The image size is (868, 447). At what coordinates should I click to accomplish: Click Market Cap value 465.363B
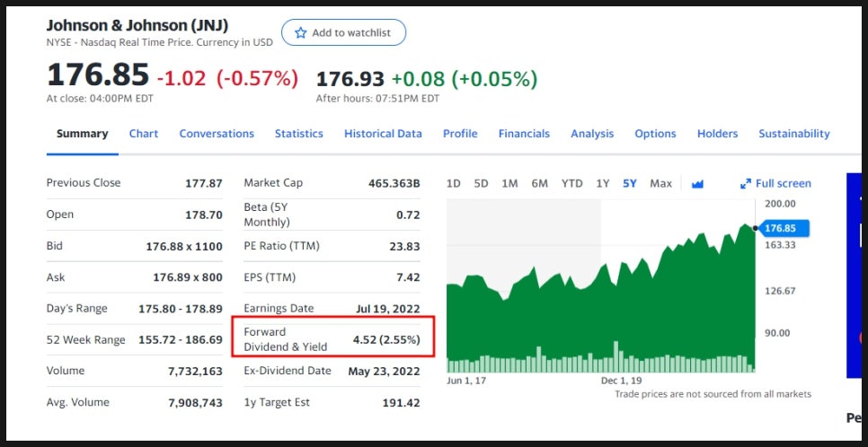pos(394,183)
